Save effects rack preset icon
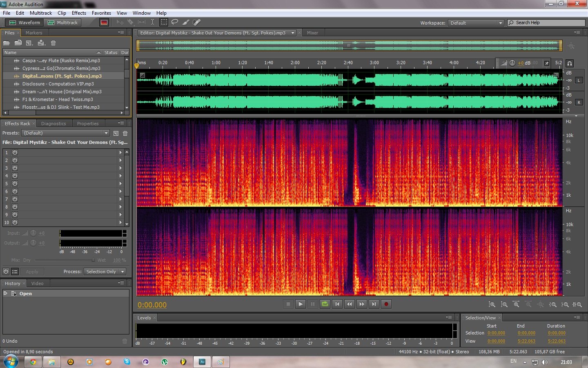 click(x=116, y=133)
